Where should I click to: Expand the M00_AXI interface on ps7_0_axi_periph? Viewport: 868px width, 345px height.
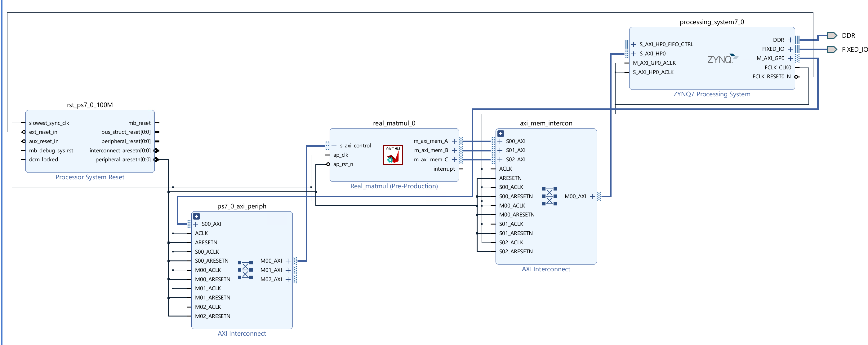click(x=288, y=261)
